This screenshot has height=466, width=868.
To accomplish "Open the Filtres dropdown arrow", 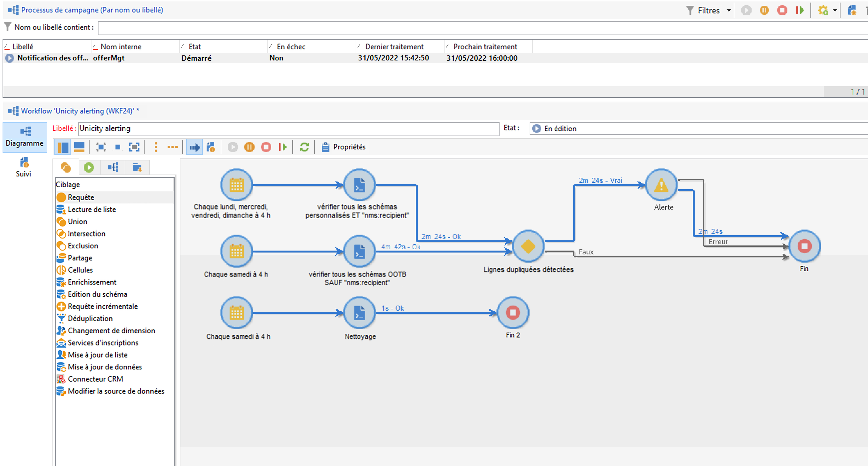I will pos(729,11).
